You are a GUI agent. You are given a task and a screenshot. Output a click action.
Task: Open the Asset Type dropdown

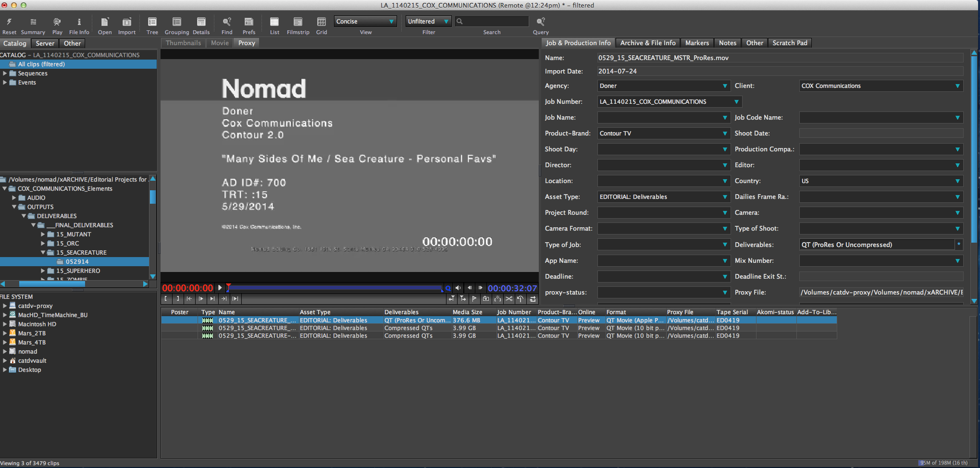[x=664, y=197]
